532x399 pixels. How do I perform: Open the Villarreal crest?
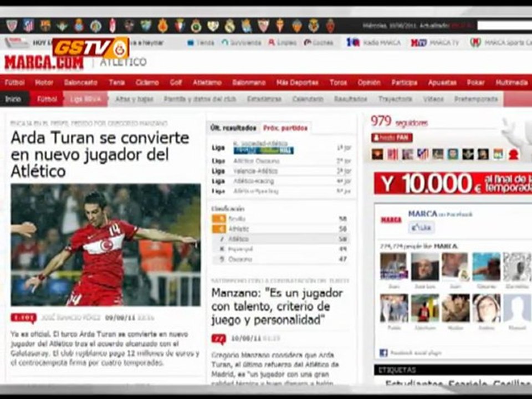[314, 25]
